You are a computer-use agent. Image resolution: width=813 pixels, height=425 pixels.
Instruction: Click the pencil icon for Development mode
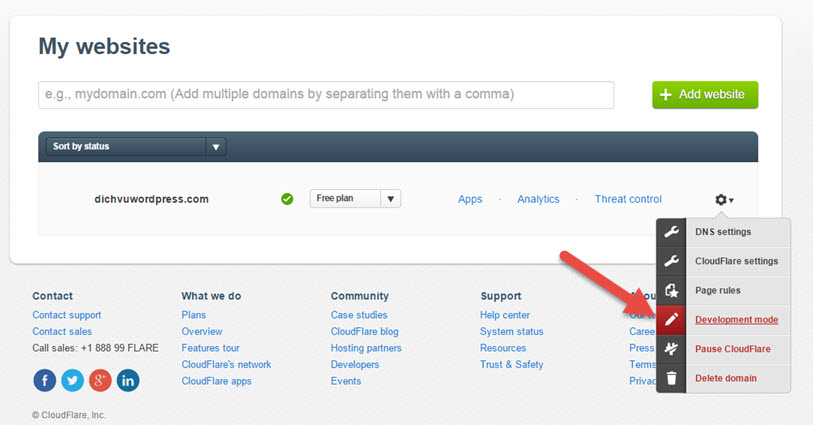671,320
